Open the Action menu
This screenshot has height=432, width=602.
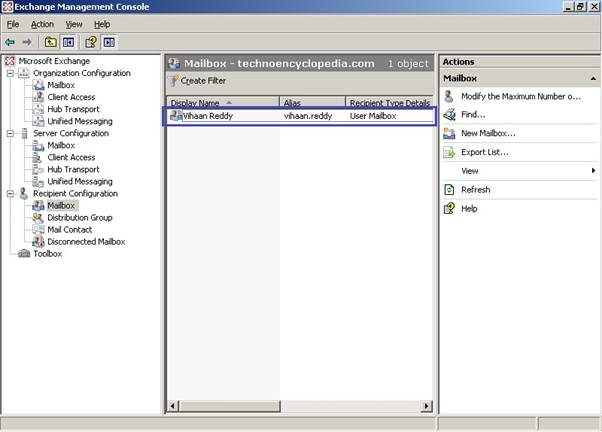(42, 24)
